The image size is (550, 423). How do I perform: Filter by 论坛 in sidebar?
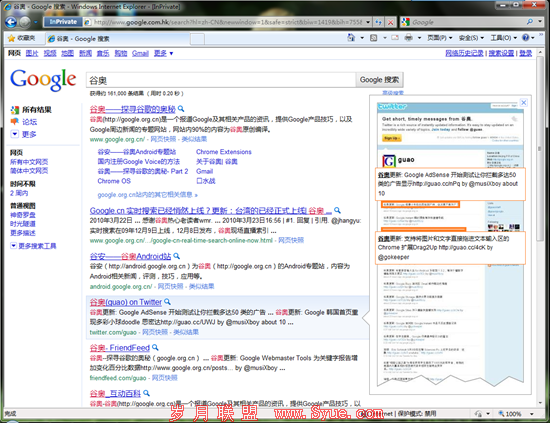click(x=29, y=122)
